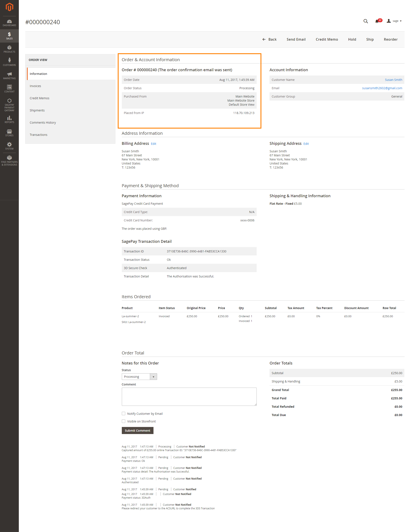Switch to the Invoices tab
Viewport: 411px width, 532px height.
[35, 86]
